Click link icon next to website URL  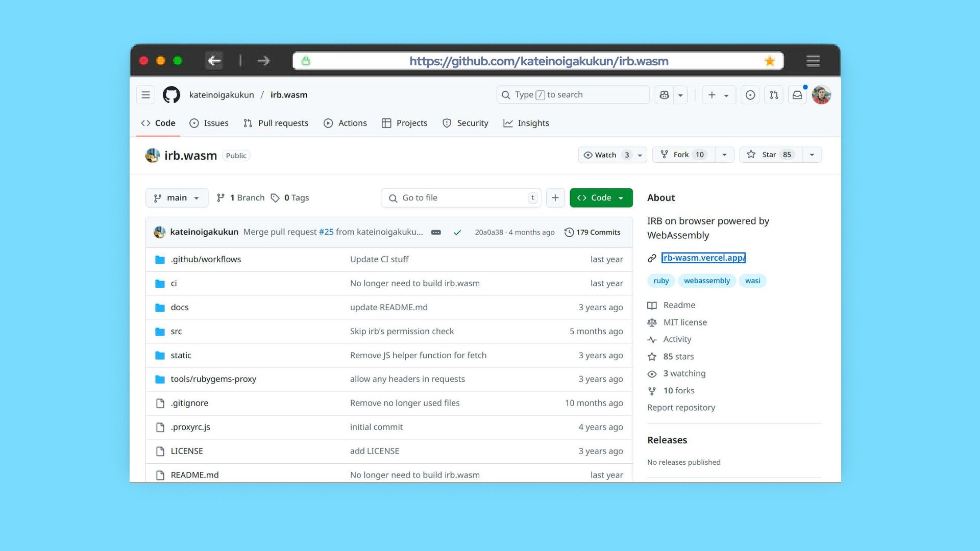pos(652,258)
